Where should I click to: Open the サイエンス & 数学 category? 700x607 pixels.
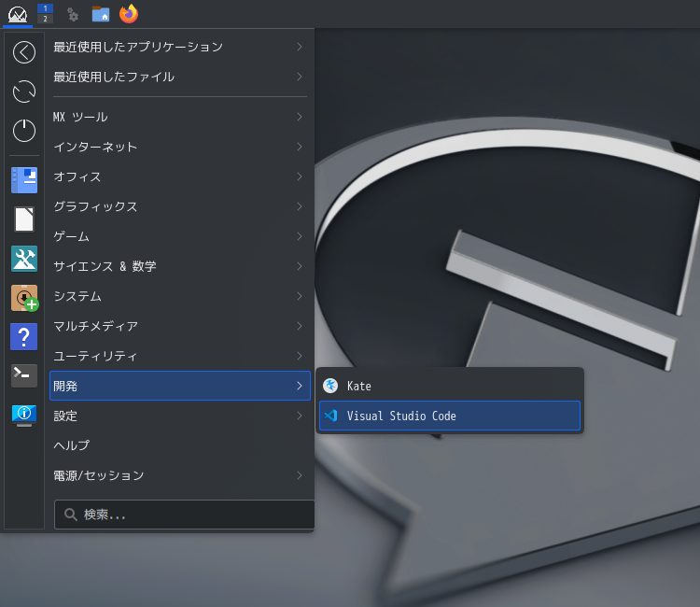coord(180,267)
